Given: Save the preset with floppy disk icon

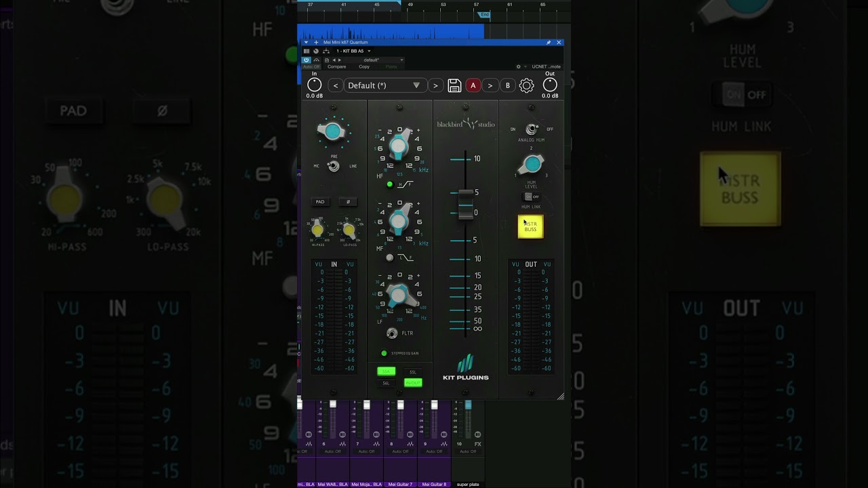Looking at the screenshot, I should [x=454, y=85].
